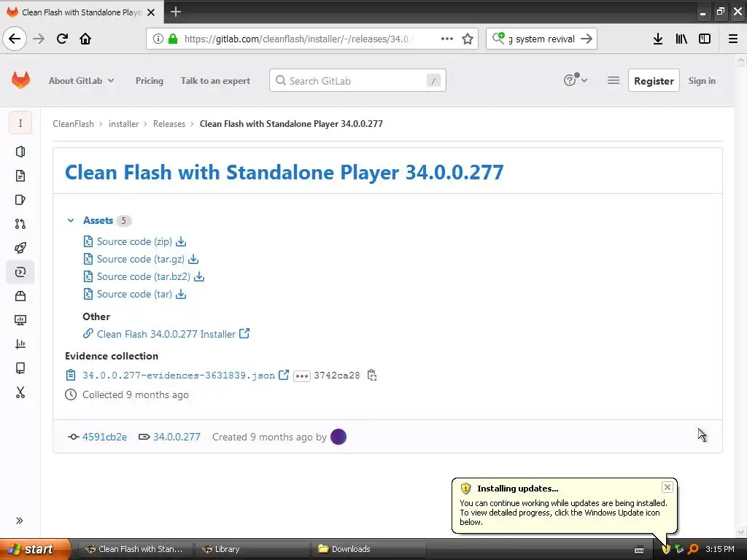Bookmark this page with the star icon
The image size is (747, 560).
(468, 39)
